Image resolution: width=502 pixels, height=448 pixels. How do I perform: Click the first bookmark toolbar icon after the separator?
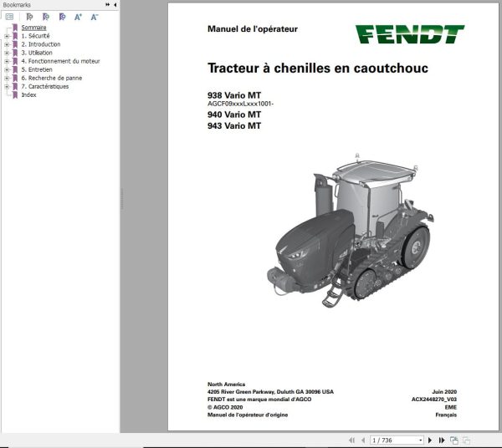(29, 17)
